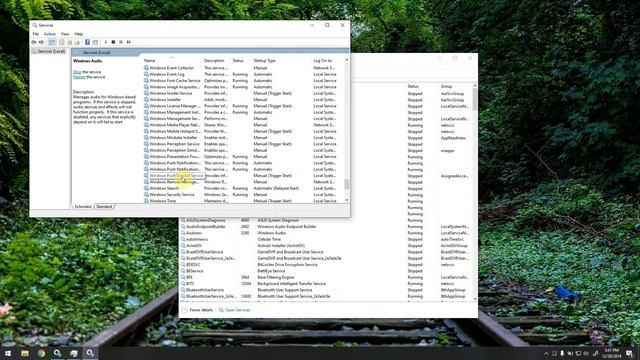
Task: Switch to the Extended tab
Action: coord(83,207)
